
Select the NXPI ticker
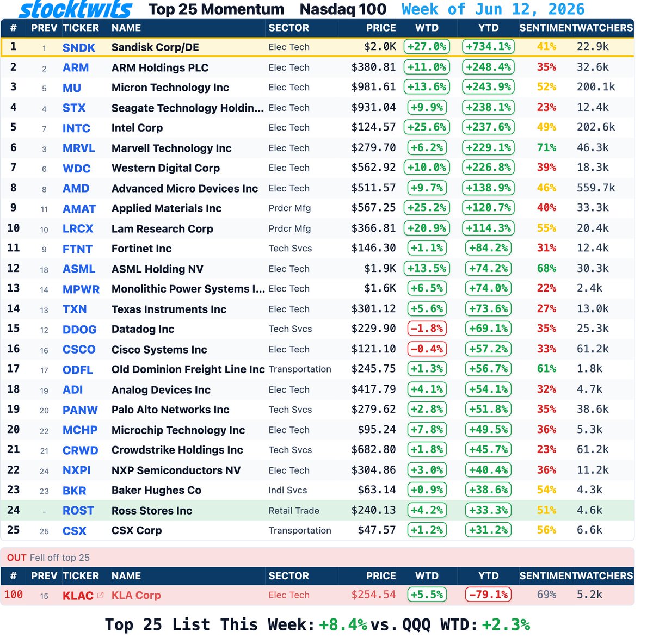point(77,470)
